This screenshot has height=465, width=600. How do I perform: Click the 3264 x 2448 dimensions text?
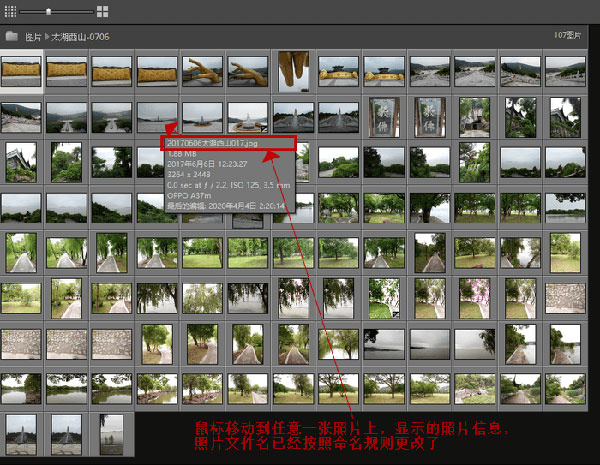[x=189, y=175]
